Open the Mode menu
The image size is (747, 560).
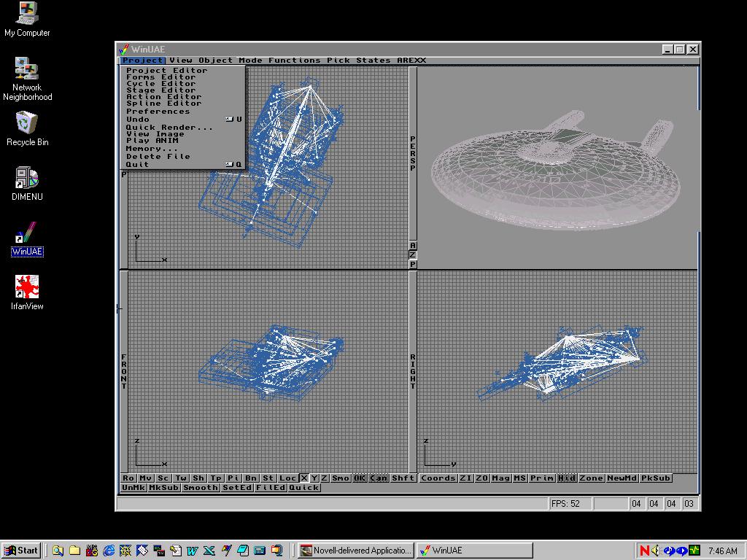pos(251,61)
